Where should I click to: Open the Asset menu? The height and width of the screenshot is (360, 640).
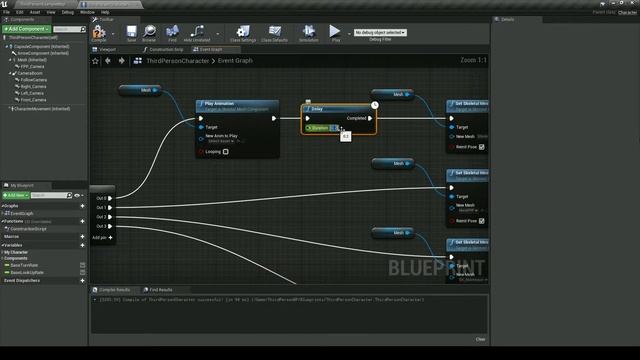pyautogui.click(x=35, y=12)
